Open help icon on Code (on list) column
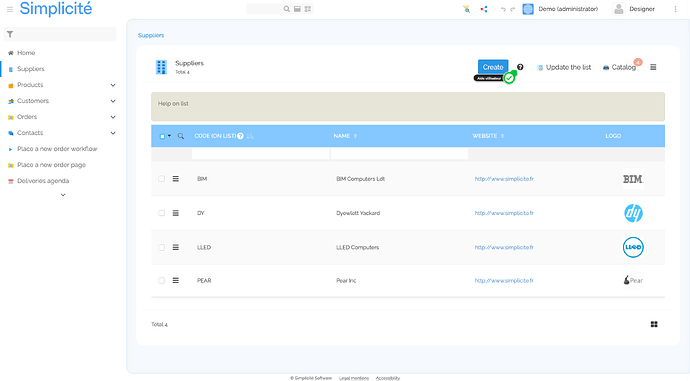 [240, 136]
